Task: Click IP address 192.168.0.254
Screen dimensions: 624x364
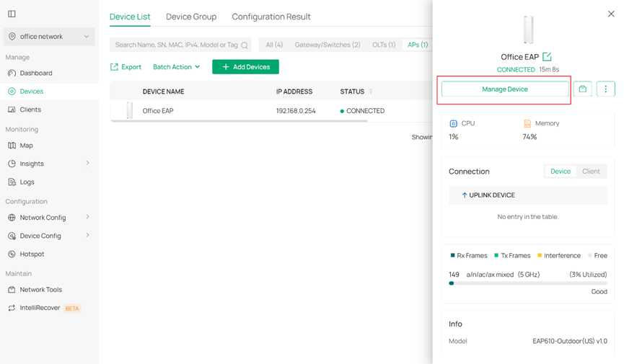Action: point(296,111)
